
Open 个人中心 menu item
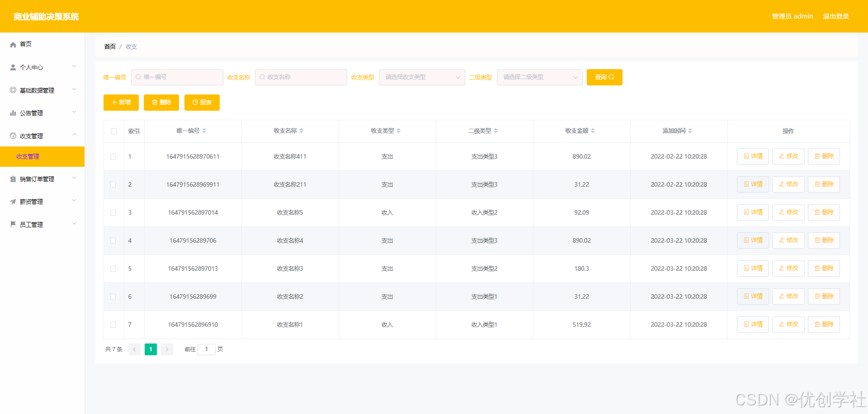tap(42, 67)
